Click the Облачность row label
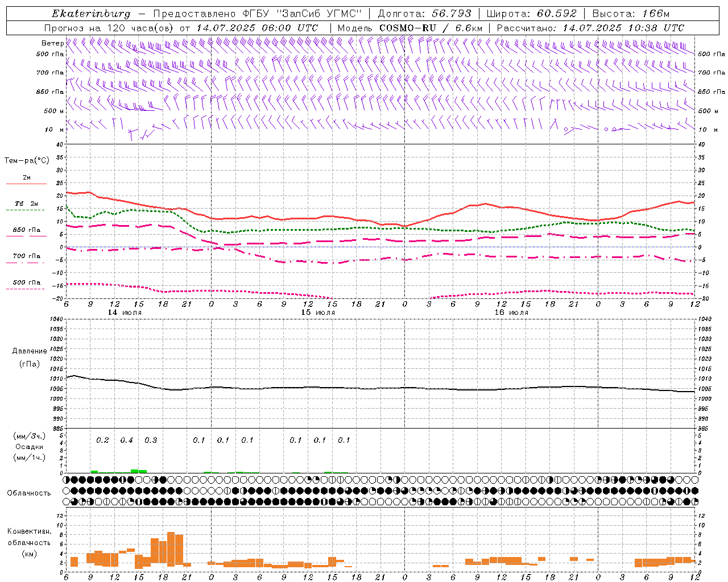Screen dimensions: 728x582 pos(29,493)
